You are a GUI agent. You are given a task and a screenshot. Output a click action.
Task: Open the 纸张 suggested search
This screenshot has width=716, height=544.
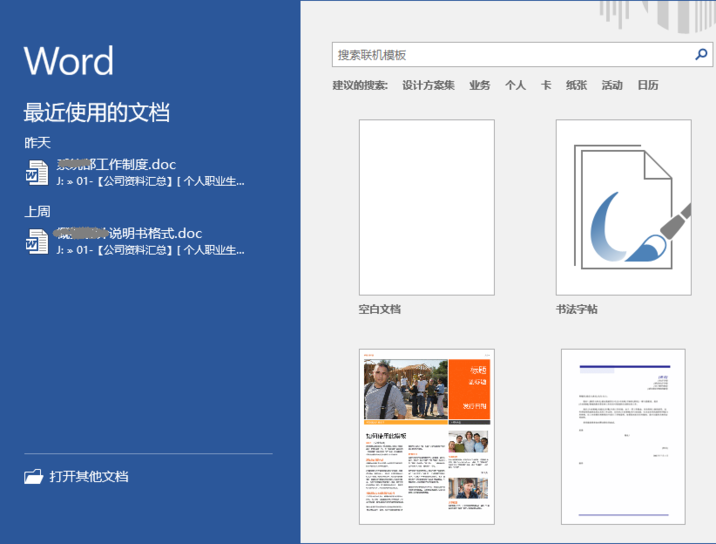click(576, 86)
